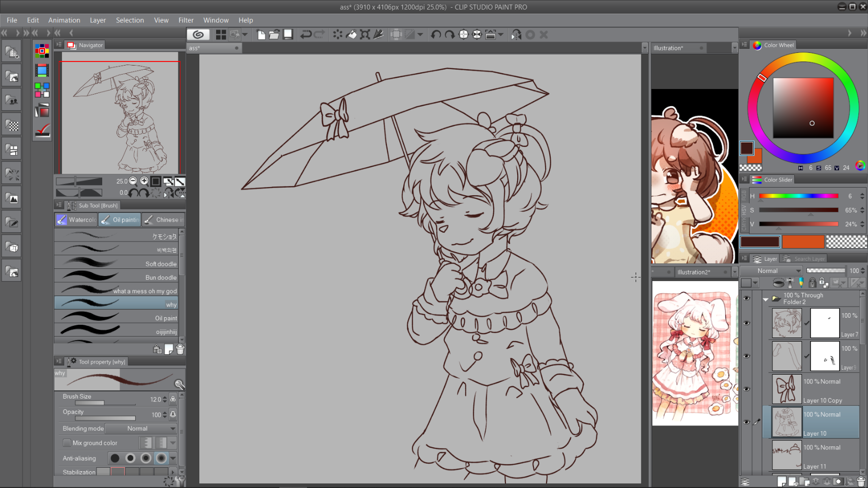Open Sub Tool panel menu icon

click(x=59, y=205)
